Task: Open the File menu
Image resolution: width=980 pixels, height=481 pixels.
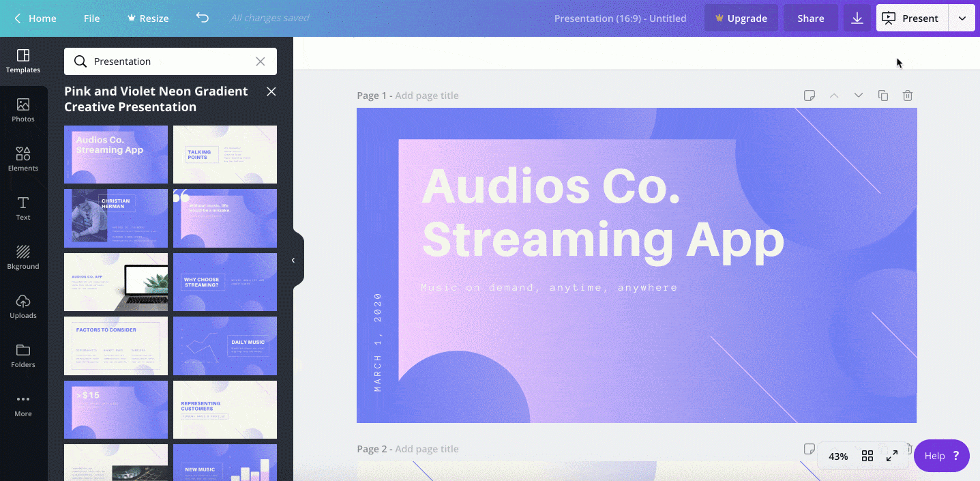Action: click(92, 18)
